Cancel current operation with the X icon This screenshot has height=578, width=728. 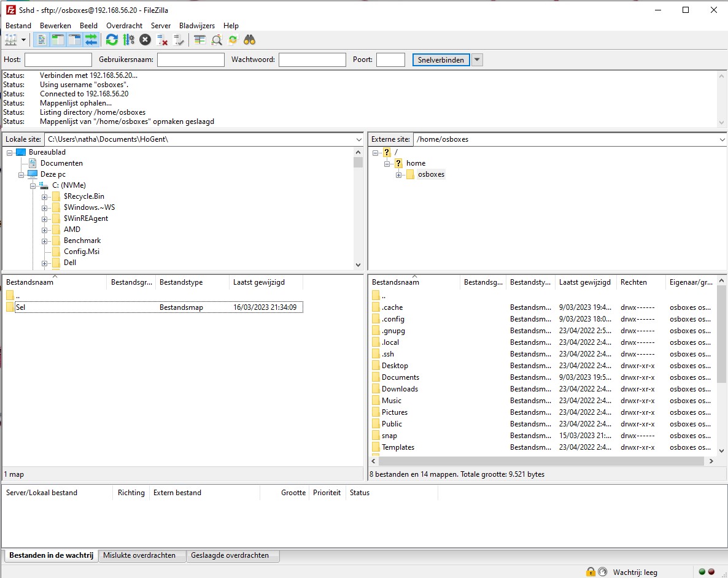coord(145,40)
